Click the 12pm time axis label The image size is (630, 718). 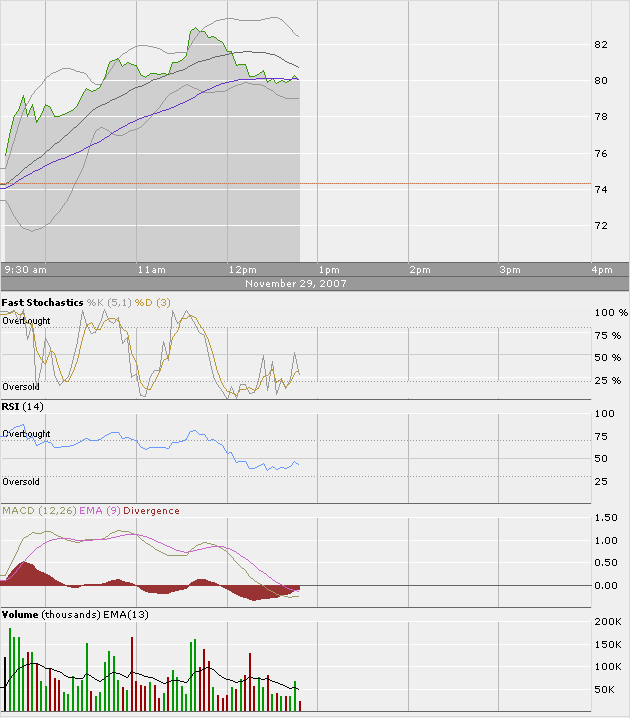242,270
